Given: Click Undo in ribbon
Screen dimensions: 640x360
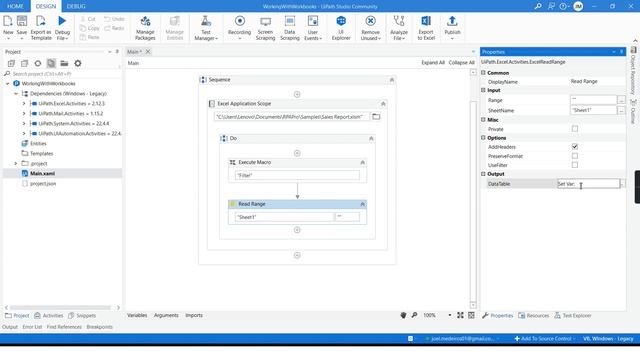Looking at the screenshot, I should pos(114,19).
